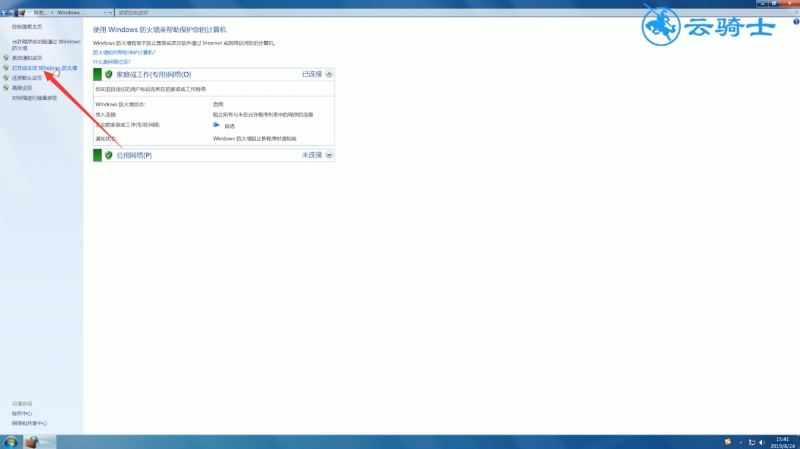Open 'Action Center' in See also

(x=22, y=413)
